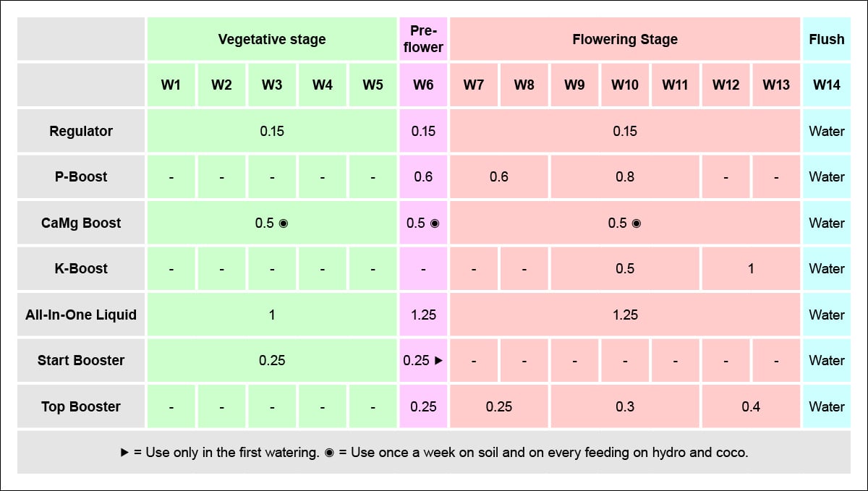Click the circle symbol in CaMg Boost vegetative cell
This screenshot has width=868, height=491.
click(284, 223)
